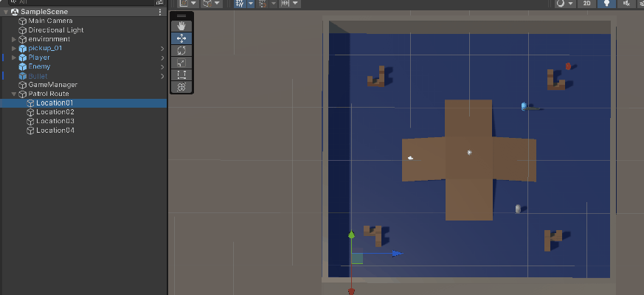Open grid visibility settings arrow
The width and height of the screenshot is (644, 295).
click(x=251, y=4)
